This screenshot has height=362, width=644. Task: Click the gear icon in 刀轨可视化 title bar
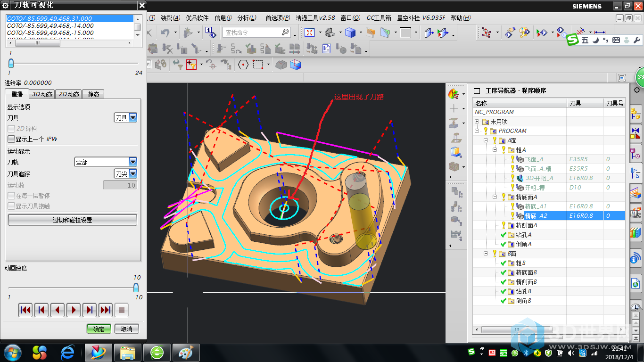[x=5, y=6]
